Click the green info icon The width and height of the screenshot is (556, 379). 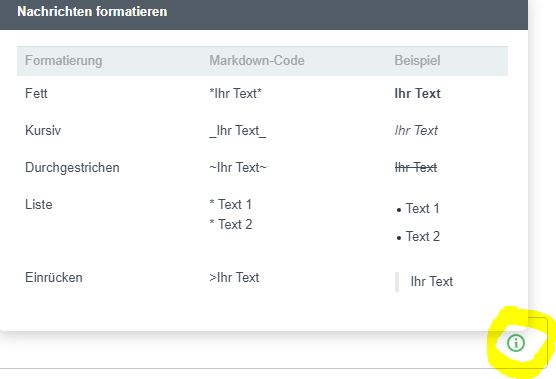[516, 343]
